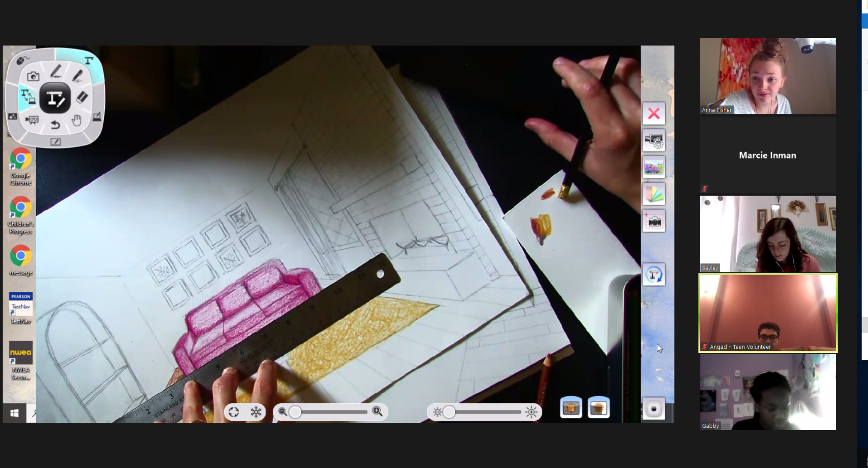Select the second image filter preset thumbnail
This screenshot has height=468, width=868.
(599, 408)
